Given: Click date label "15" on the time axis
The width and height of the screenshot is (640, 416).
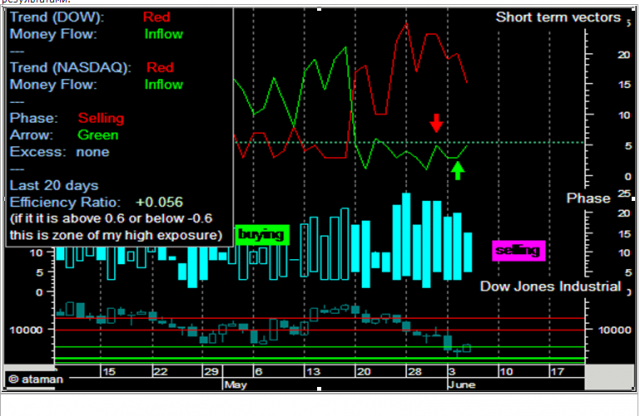Looking at the screenshot, I should point(109,372).
